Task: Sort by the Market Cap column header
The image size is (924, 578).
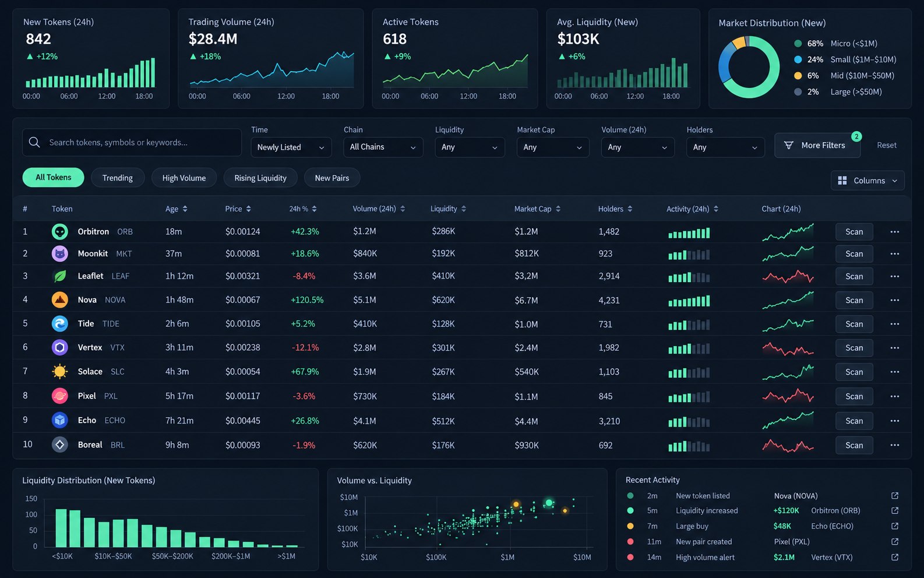Action: tap(537, 209)
